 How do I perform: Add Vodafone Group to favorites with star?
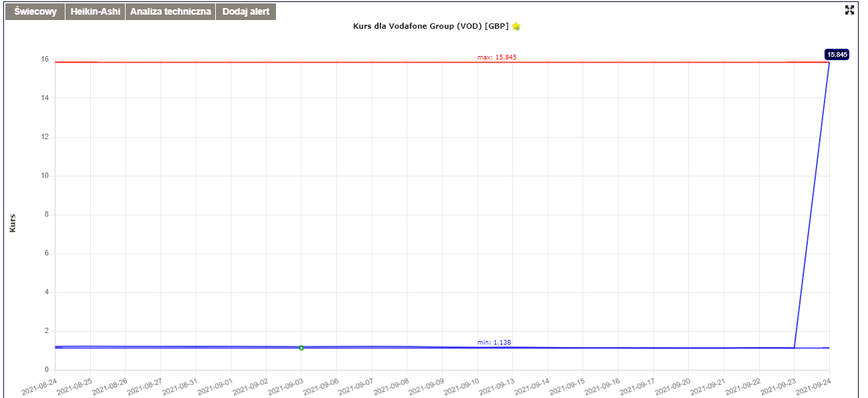(516, 26)
